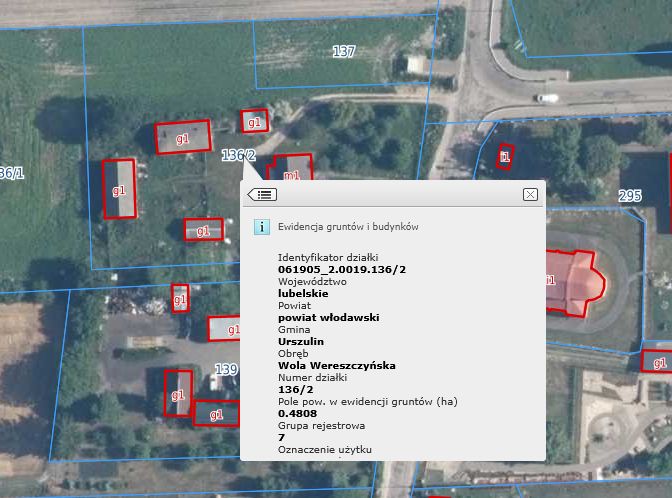
Task: Select Grupa rejestrowa value 7
Action: (x=281, y=438)
